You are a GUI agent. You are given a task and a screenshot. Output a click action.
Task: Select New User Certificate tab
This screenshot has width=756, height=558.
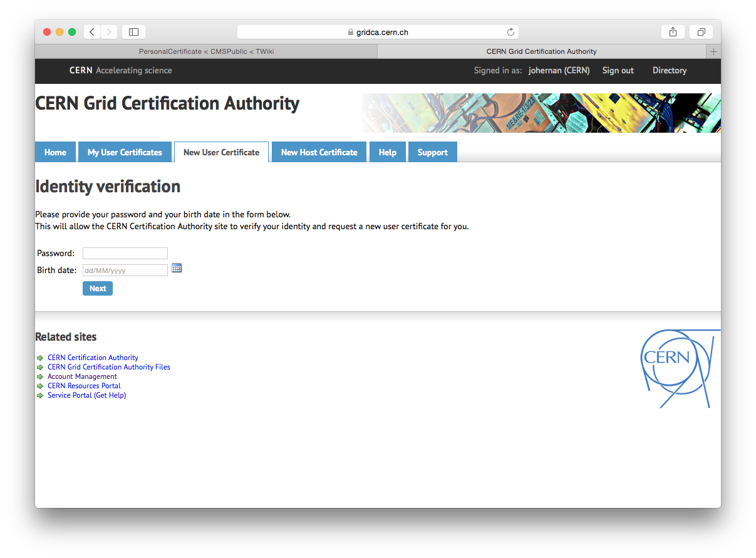[221, 152]
